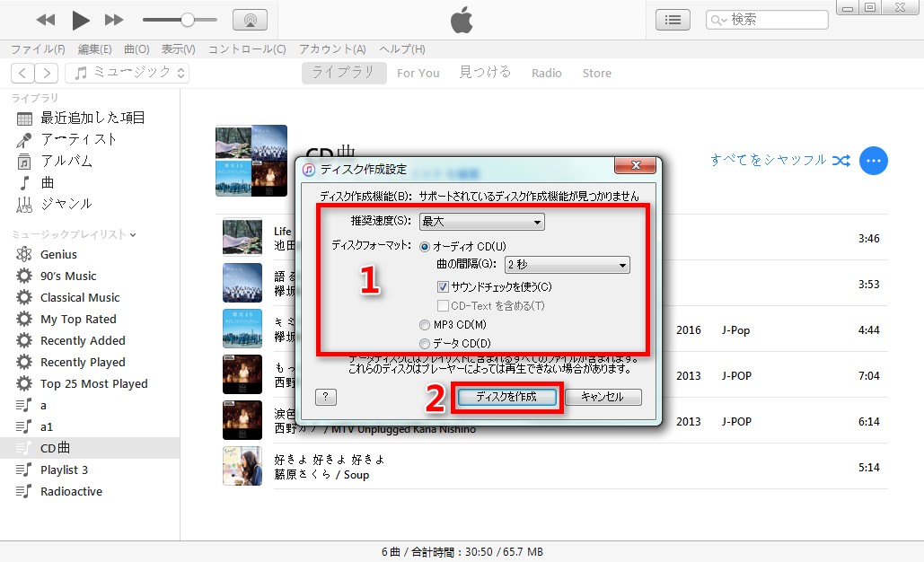Open the AirPlay output icon
Viewport: 924px width, 562px height.
tap(250, 20)
